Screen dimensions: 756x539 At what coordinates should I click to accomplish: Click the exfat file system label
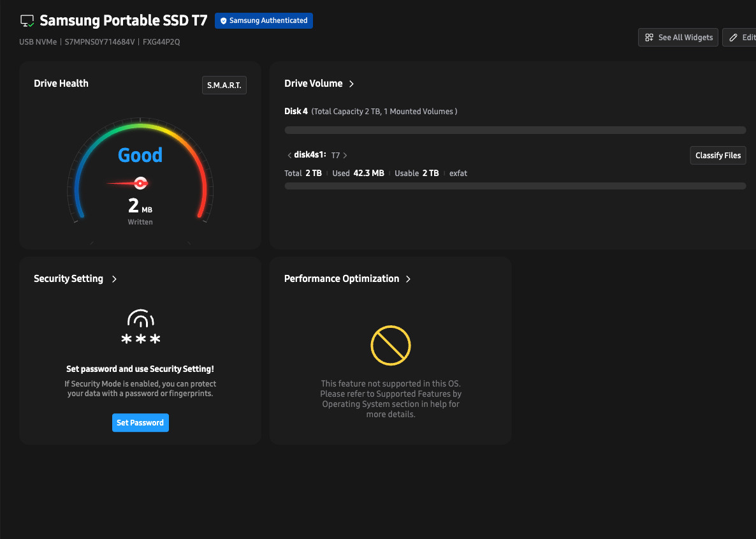coord(458,174)
